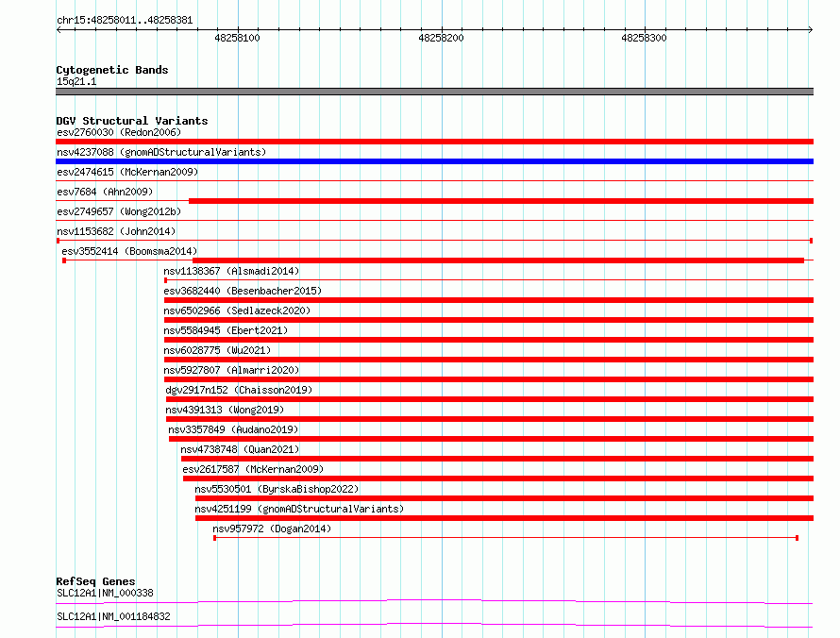The image size is (840, 638).
Task: Select the 15q21.1 band label
Action: coord(76,81)
